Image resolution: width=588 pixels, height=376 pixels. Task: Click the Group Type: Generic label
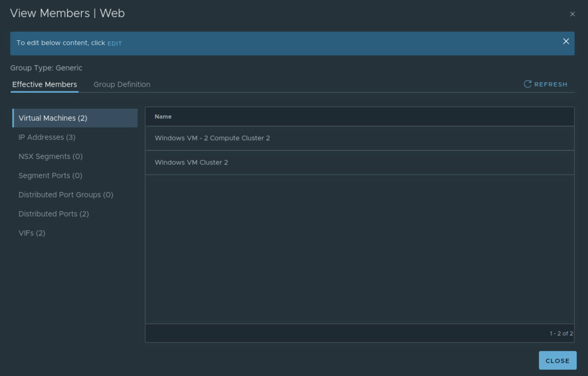coord(46,68)
